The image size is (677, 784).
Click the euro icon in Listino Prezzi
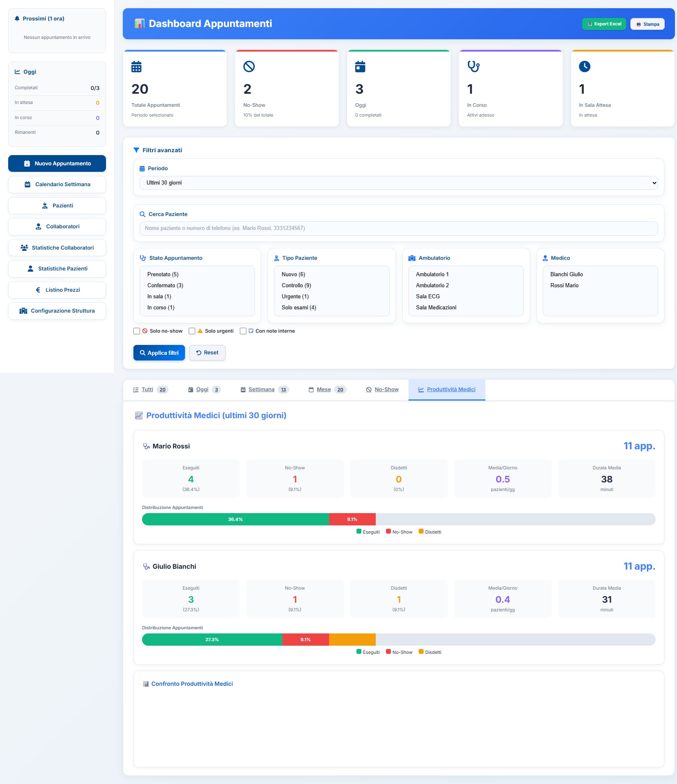pyautogui.click(x=38, y=290)
